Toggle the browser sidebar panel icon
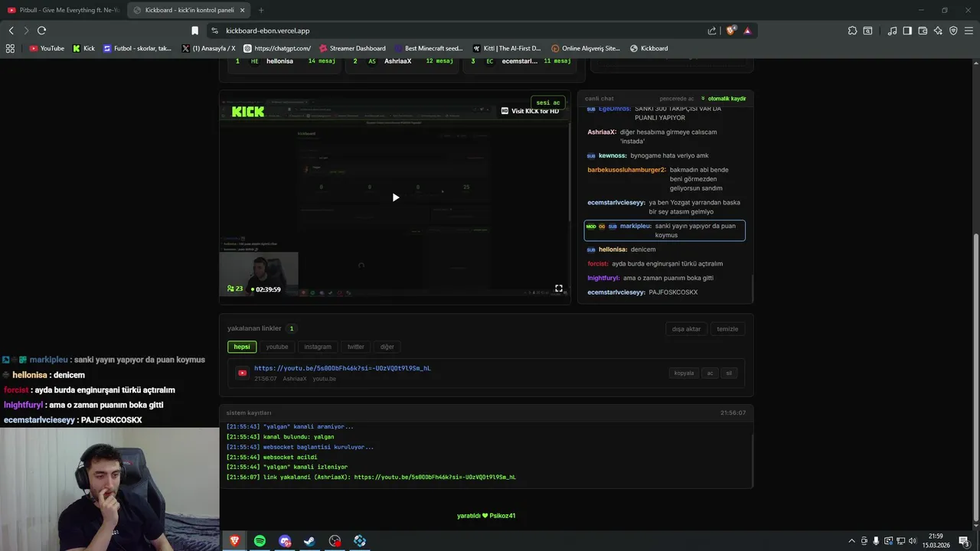Viewport: 980px width, 551px height. [907, 31]
